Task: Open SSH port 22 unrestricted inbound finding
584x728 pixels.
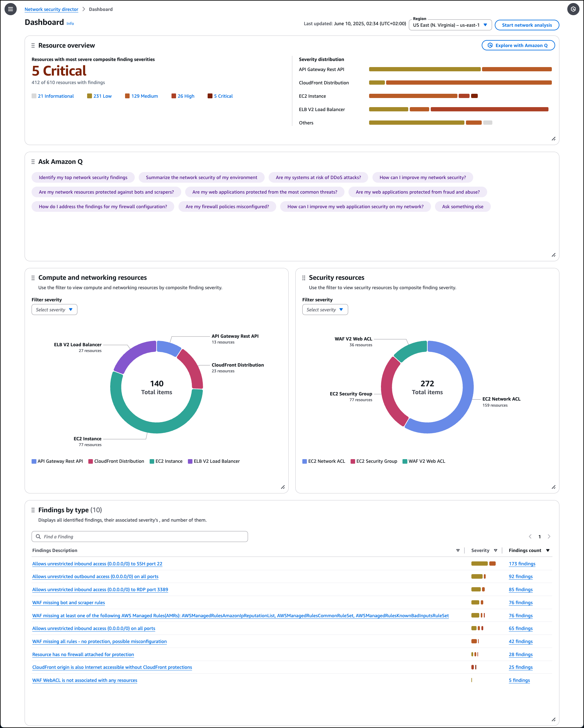Action: coord(97,564)
